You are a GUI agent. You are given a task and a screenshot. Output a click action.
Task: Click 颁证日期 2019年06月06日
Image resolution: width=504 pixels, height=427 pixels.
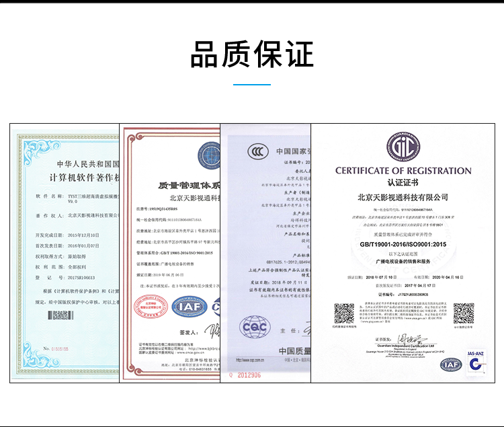[160, 275]
